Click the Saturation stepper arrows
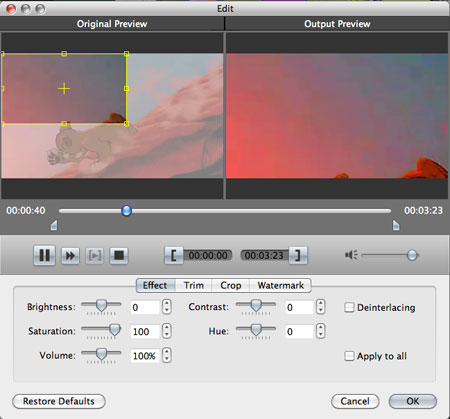This screenshot has width=450, height=419. coord(167,331)
